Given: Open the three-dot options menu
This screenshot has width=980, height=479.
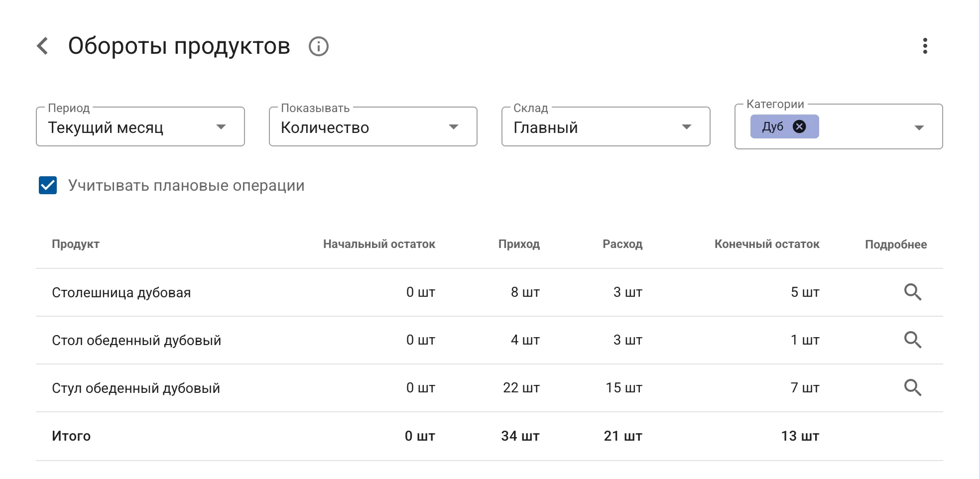Looking at the screenshot, I should point(925,46).
